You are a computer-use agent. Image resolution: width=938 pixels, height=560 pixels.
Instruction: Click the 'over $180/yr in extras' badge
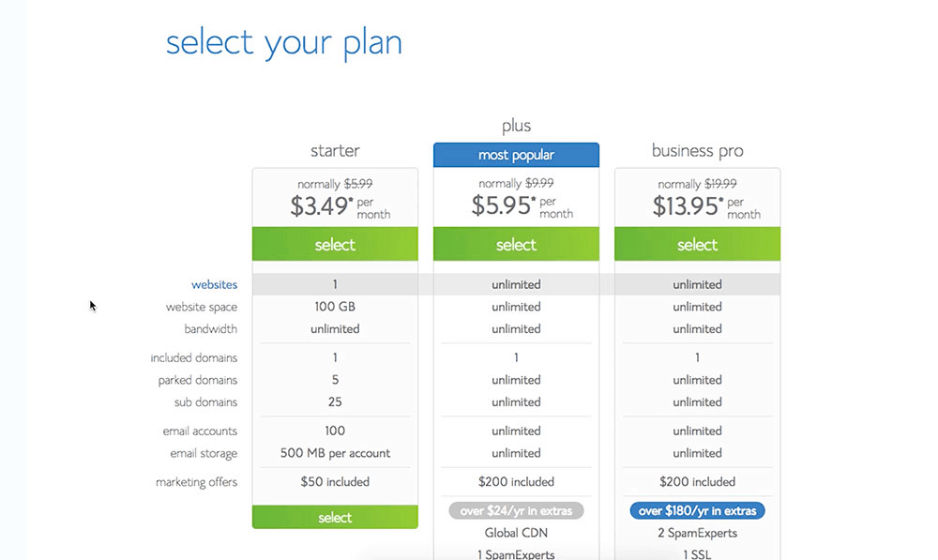point(697,511)
